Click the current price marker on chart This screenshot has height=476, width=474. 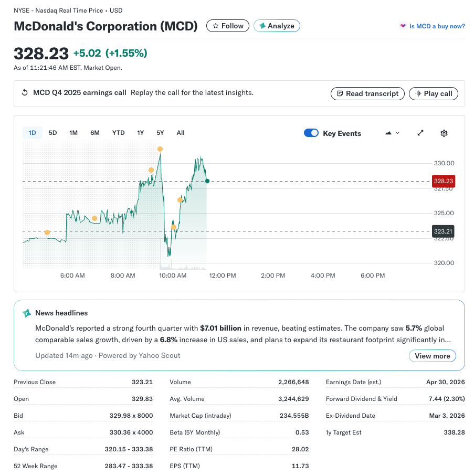207,181
